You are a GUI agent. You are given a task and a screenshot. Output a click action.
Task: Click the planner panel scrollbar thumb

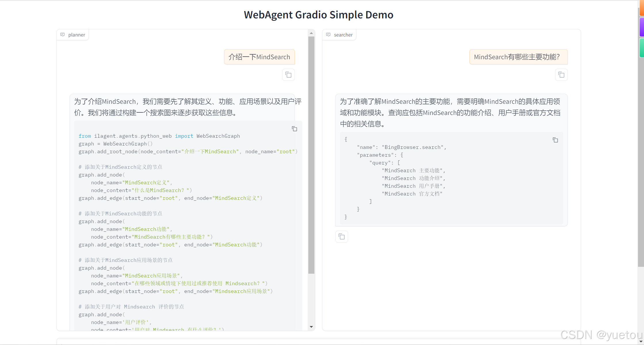pyautogui.click(x=311, y=155)
